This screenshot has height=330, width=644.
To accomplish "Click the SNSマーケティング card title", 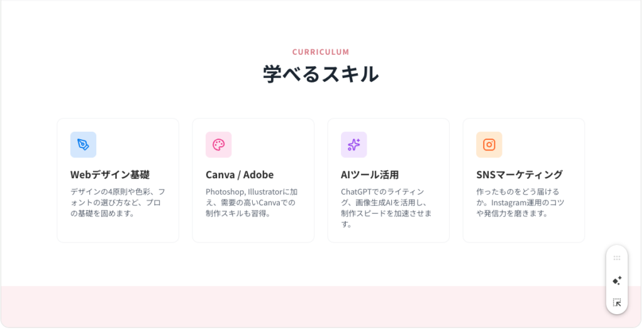I will tap(519, 174).
